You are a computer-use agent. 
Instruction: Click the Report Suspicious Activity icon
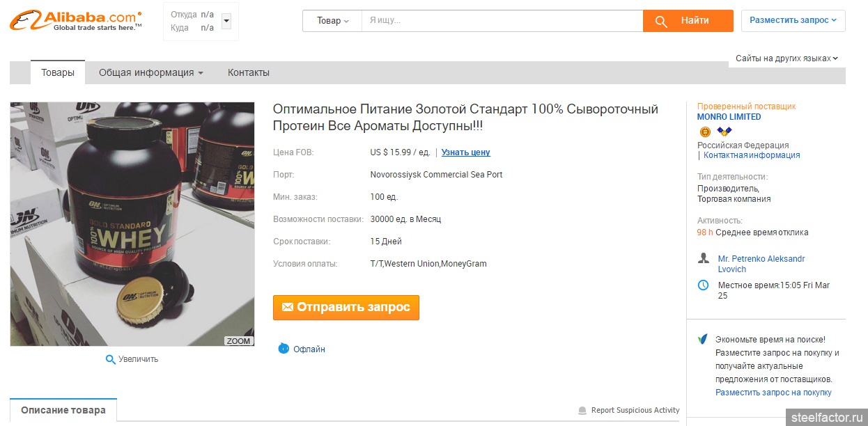(x=582, y=411)
